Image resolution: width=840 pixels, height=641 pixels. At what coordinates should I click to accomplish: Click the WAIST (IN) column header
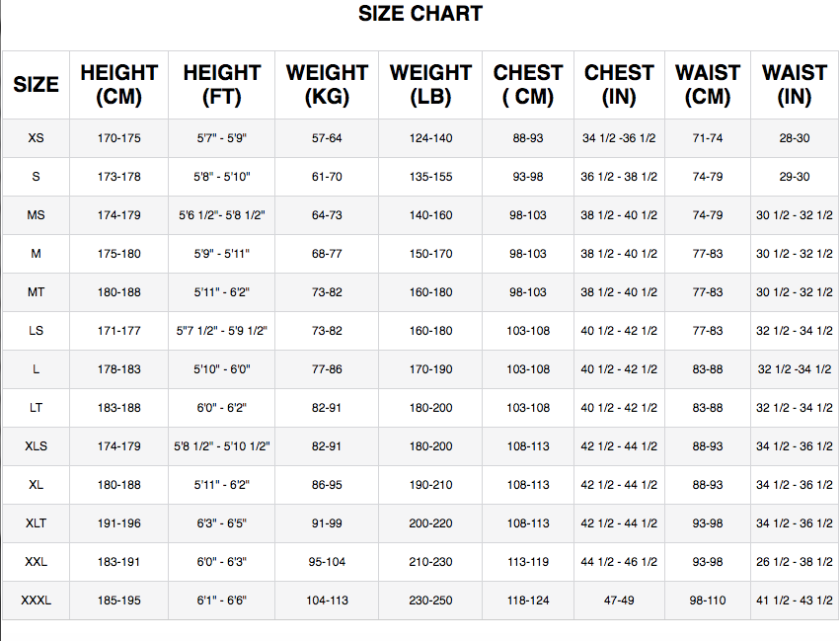pos(795,85)
